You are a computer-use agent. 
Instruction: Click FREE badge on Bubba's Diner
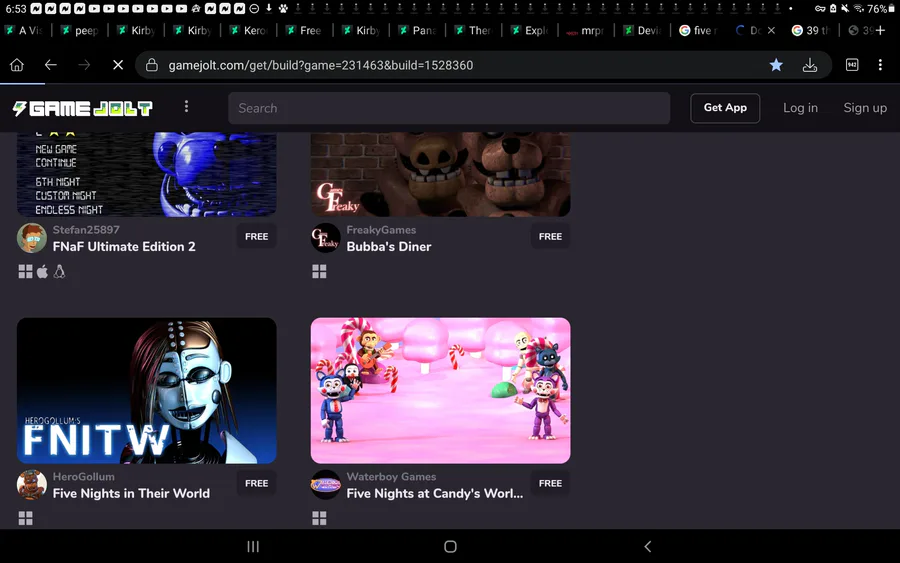[550, 236]
